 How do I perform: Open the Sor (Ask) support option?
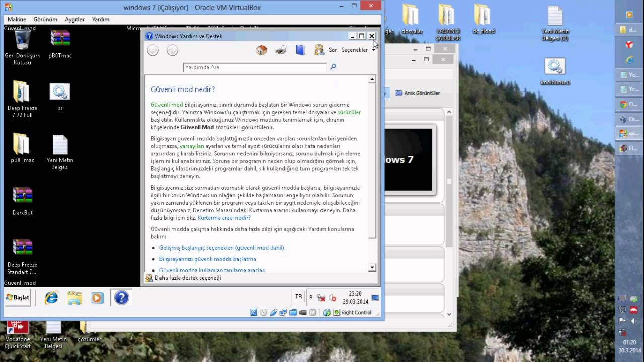point(326,50)
